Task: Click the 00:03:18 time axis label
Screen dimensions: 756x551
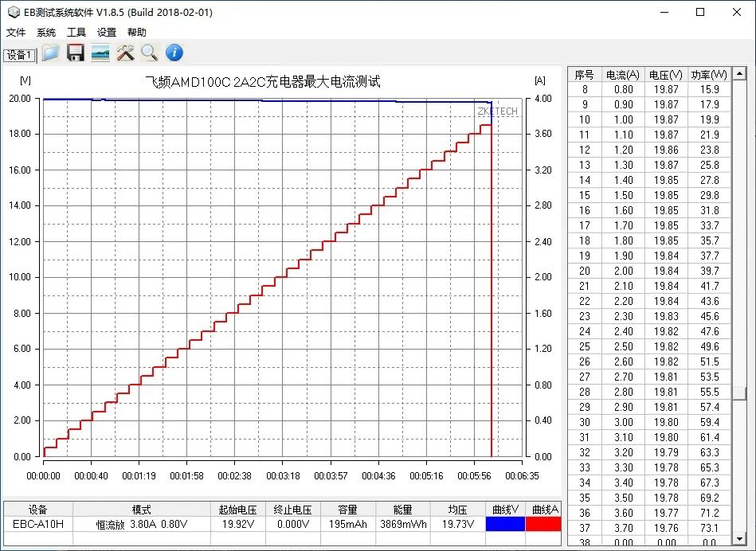Action: tap(283, 476)
